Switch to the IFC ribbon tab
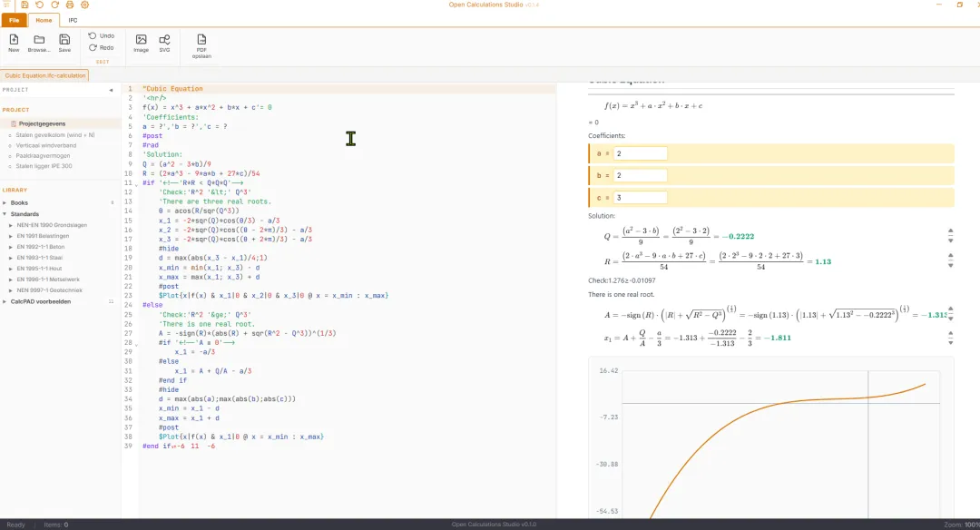 [x=73, y=20]
